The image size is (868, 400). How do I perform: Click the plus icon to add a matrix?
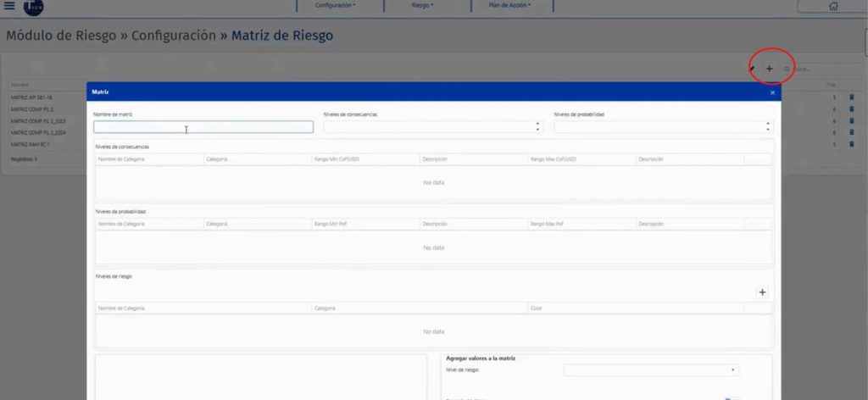pos(770,69)
